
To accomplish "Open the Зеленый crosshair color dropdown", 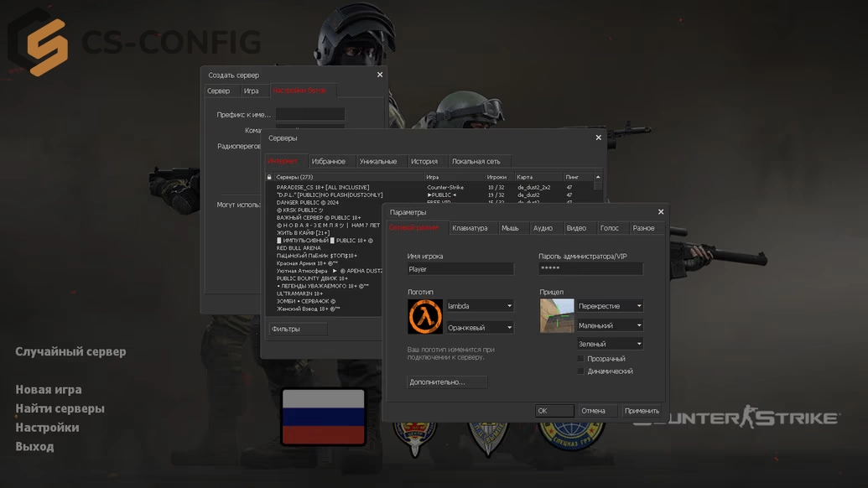I will pos(610,344).
